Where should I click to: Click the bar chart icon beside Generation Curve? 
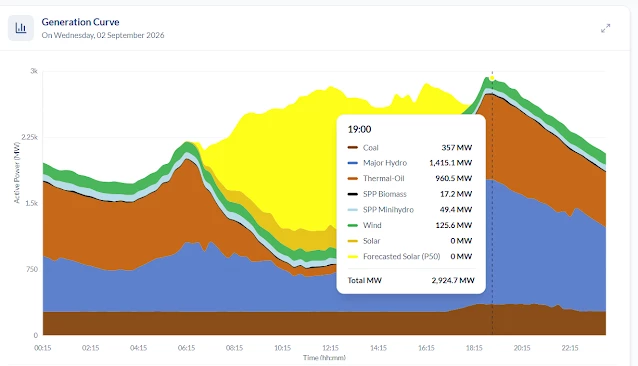pyautogui.click(x=21, y=28)
